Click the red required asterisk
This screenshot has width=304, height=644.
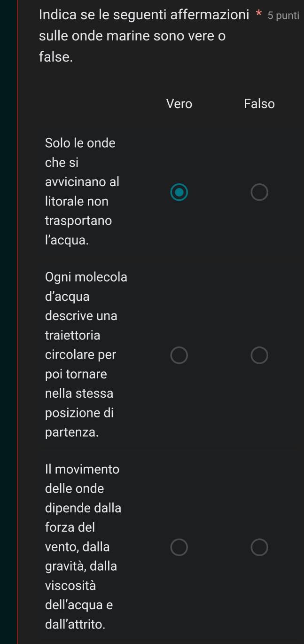coord(258,16)
